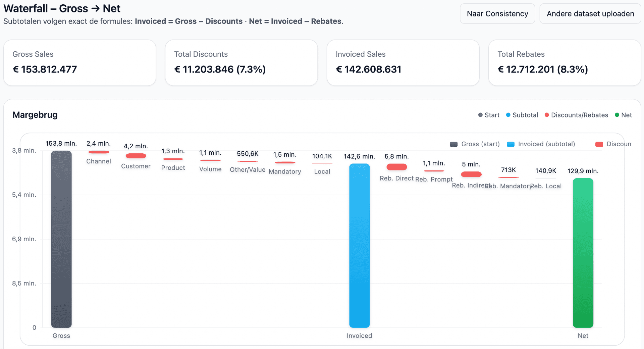Click the Discounts/Rebates legend dot icon
Image resolution: width=644 pixels, height=349 pixels.
click(x=546, y=115)
